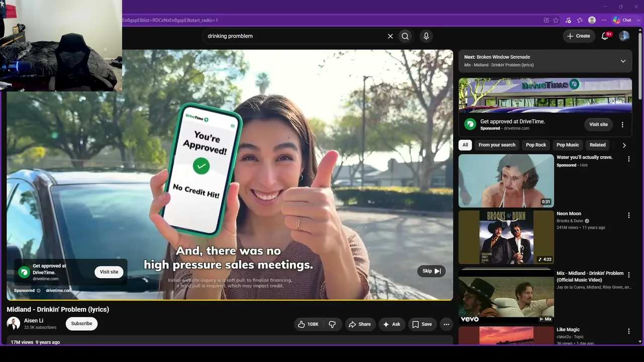Click into the YouTube search input field
This screenshot has width=644, height=362.
[296, 36]
